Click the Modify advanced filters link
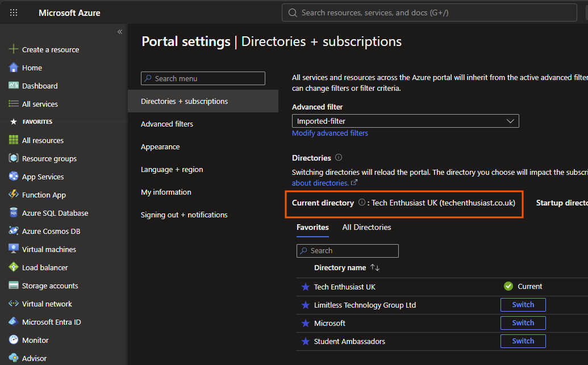 (330, 133)
